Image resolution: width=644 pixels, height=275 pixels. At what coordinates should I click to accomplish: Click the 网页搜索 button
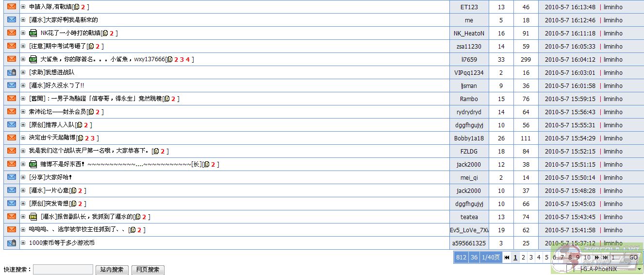pyautogui.click(x=148, y=270)
